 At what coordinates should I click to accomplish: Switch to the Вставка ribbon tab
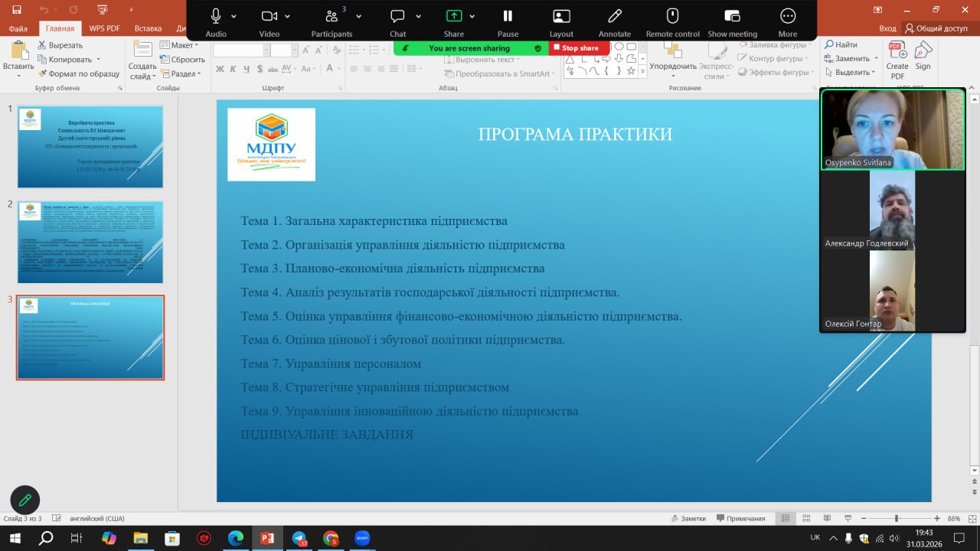tap(148, 28)
